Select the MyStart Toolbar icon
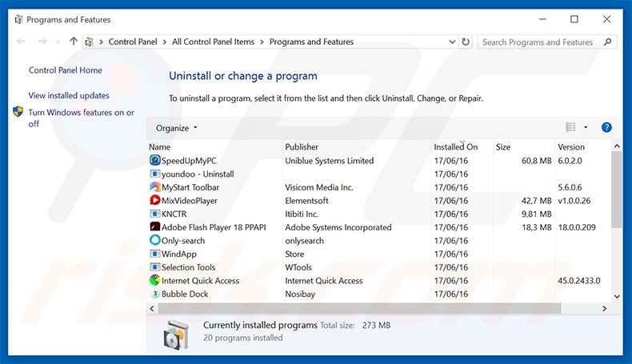 point(155,187)
